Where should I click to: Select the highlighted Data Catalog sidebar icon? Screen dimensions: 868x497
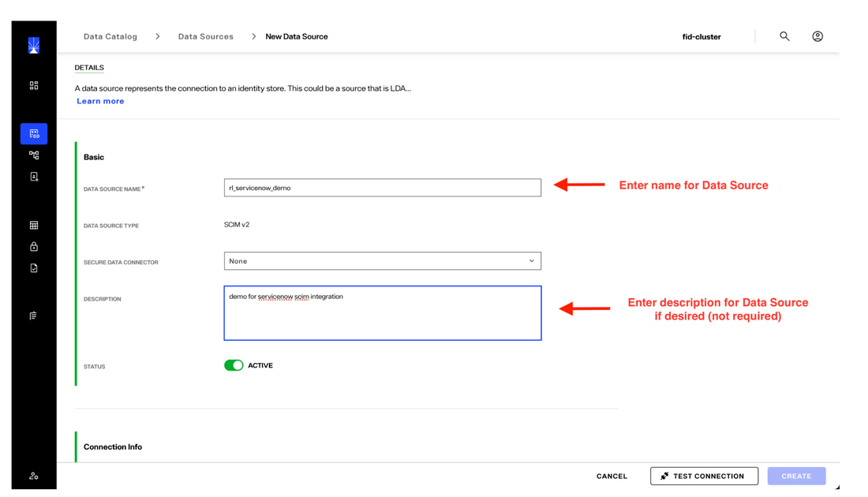tap(34, 133)
